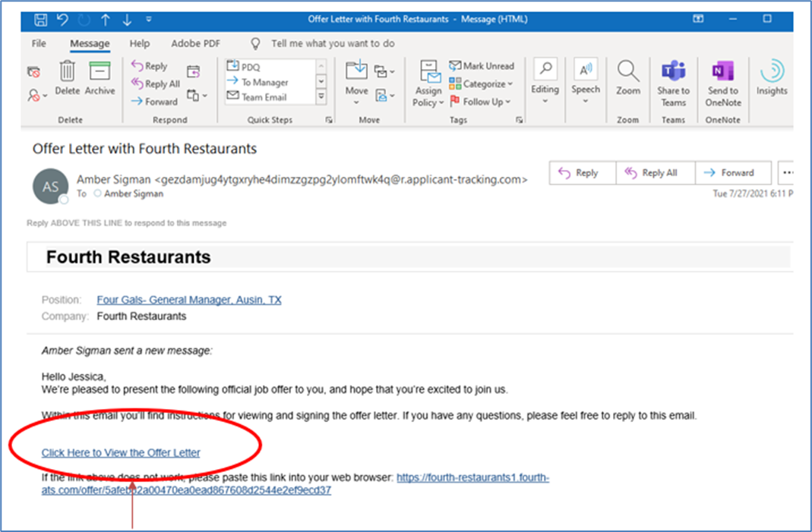Click Forward in the message header

733,173
